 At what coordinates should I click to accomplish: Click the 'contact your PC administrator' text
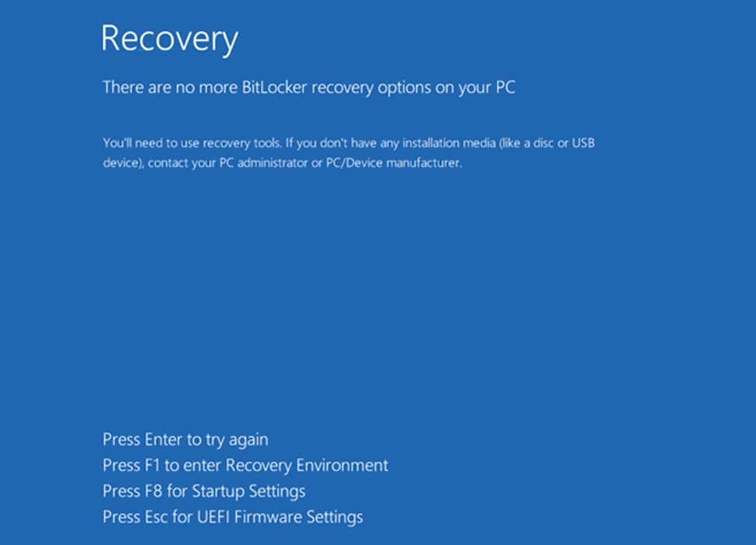point(227,163)
